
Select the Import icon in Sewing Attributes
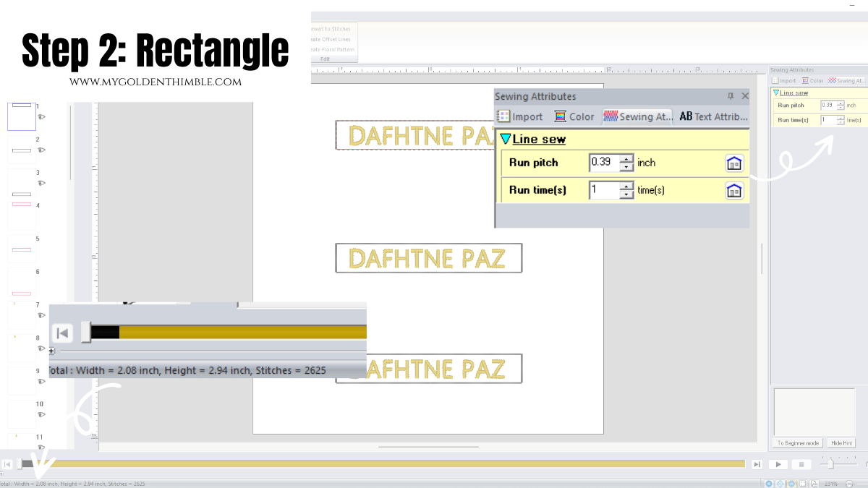(x=519, y=116)
